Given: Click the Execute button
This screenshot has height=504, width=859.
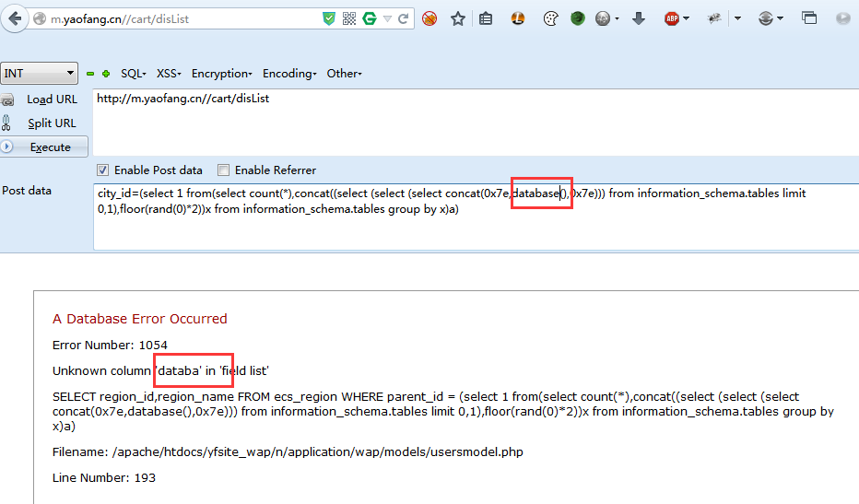Looking at the screenshot, I should click(44, 147).
